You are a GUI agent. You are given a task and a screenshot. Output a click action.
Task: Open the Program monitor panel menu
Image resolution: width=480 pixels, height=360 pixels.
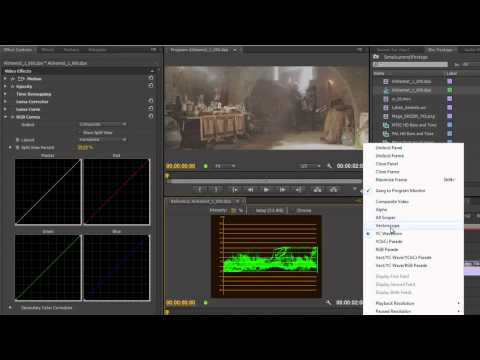coord(359,50)
